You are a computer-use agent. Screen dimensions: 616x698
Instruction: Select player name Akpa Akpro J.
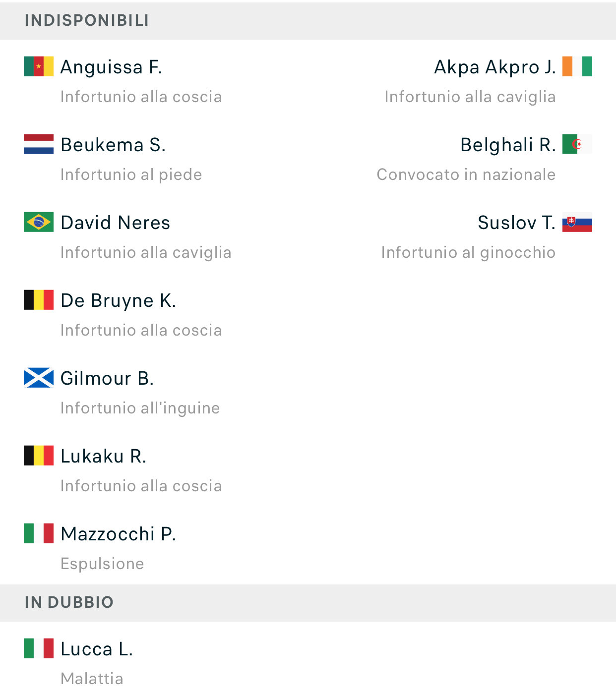[494, 67]
